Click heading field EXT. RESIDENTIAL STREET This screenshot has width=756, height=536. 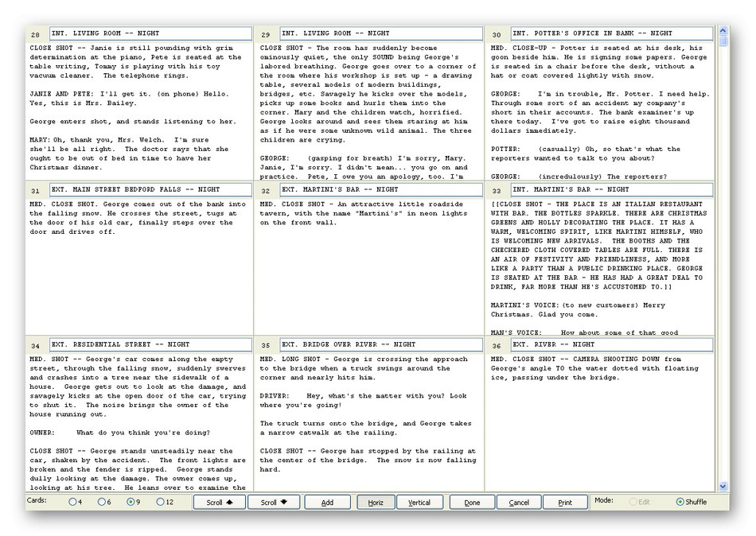click(x=150, y=344)
